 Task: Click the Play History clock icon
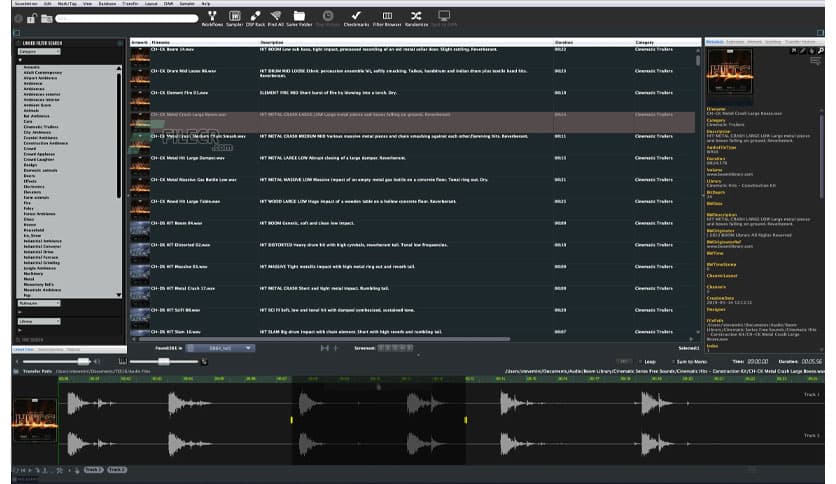point(328,18)
